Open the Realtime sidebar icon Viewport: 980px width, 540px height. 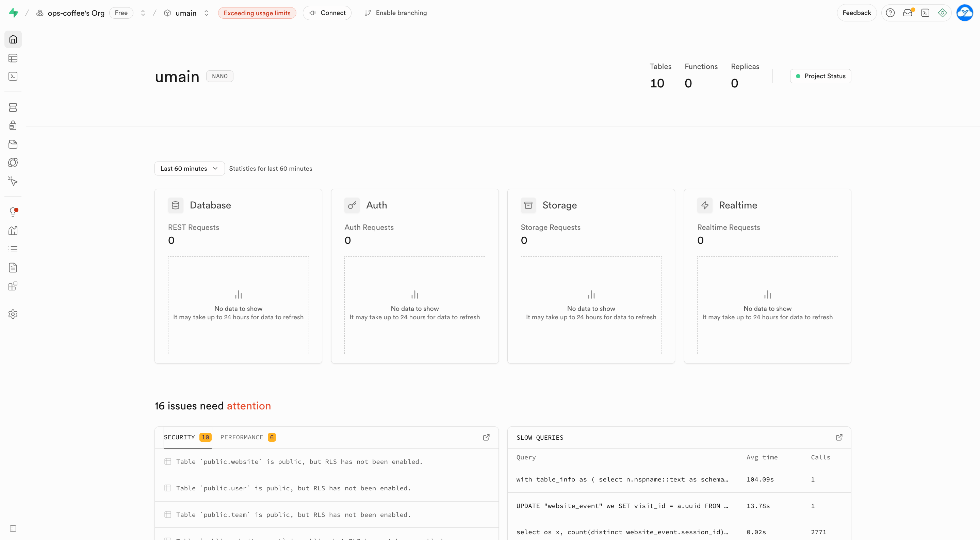[13, 181]
